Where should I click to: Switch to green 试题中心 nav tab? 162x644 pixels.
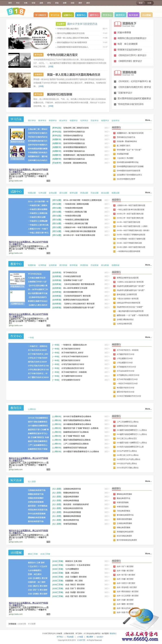(68, 15)
